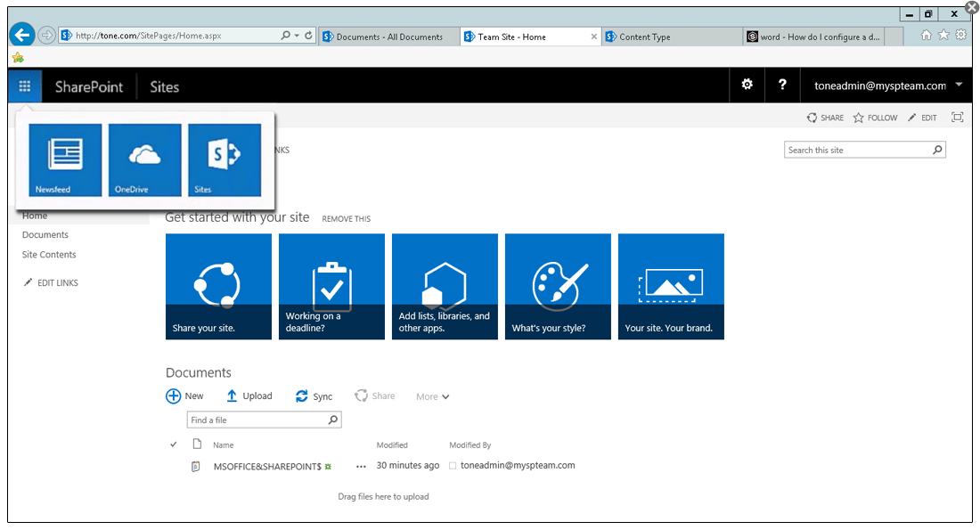Switch to the Content Type tab
The height and width of the screenshot is (530, 980).
coord(672,37)
